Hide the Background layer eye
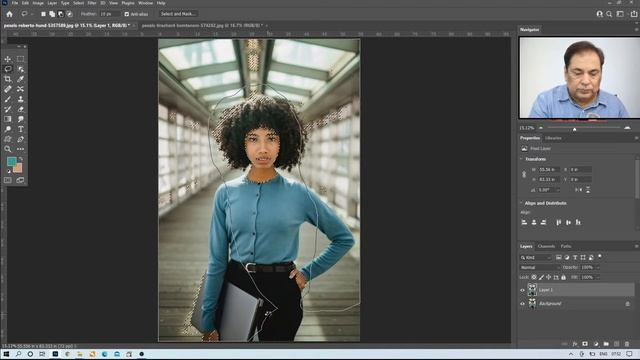The height and width of the screenshot is (360, 640). pyautogui.click(x=522, y=304)
